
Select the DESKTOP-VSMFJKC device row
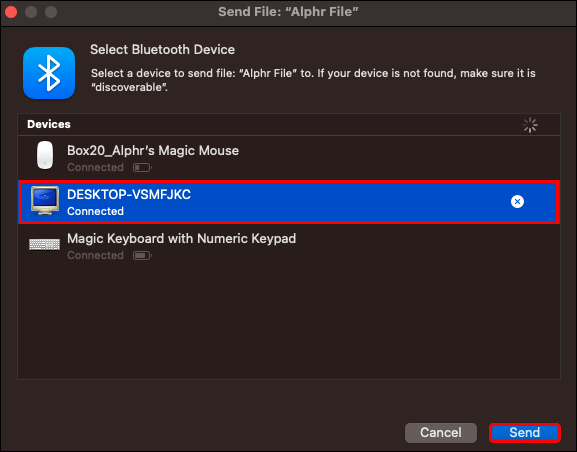[289, 202]
